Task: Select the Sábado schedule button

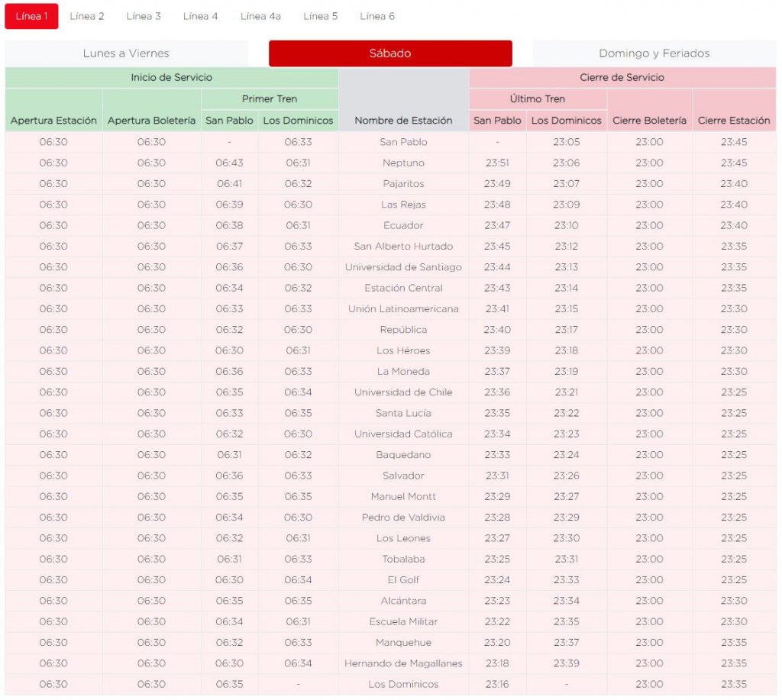Action: click(390, 53)
